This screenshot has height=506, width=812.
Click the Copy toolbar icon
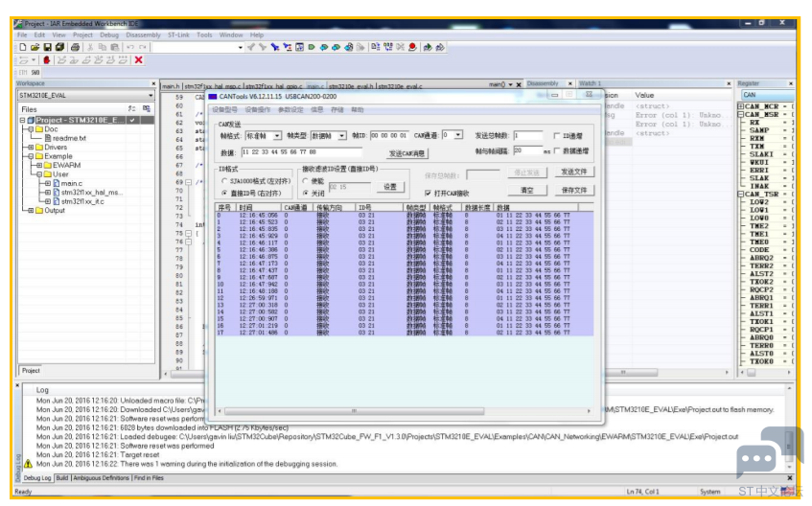[102, 47]
